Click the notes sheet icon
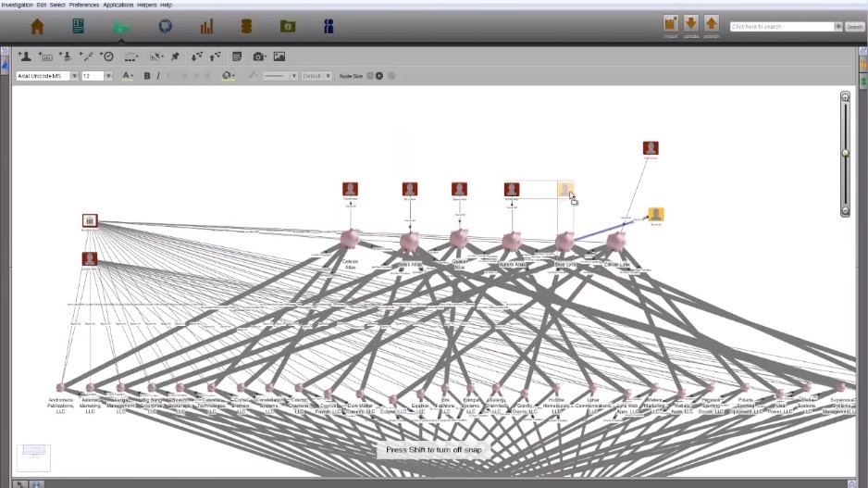The height and width of the screenshot is (488, 868). click(x=237, y=56)
